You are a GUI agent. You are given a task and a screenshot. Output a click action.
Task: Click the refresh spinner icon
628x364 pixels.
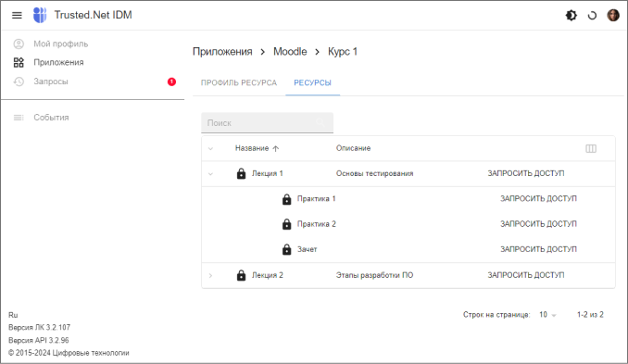coord(592,16)
